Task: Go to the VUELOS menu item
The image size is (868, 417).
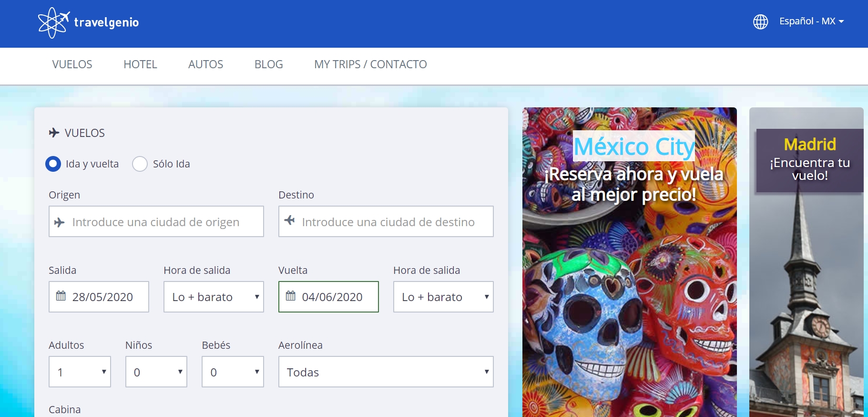Action: pos(72,64)
